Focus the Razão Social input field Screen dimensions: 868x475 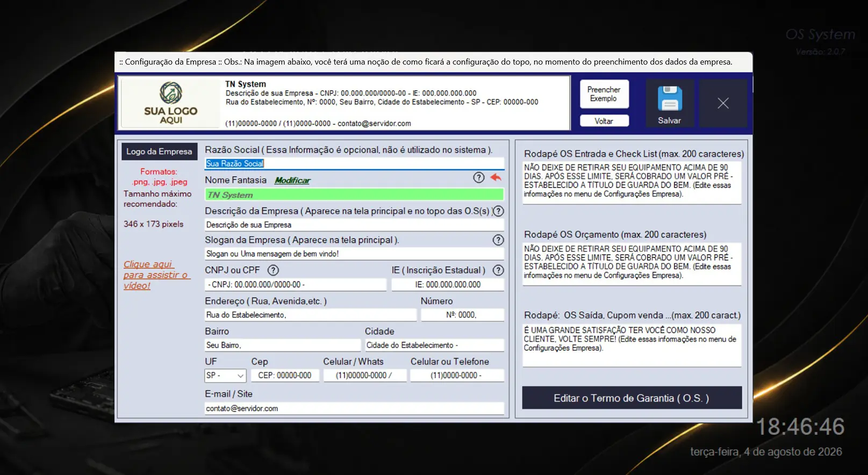click(x=354, y=163)
